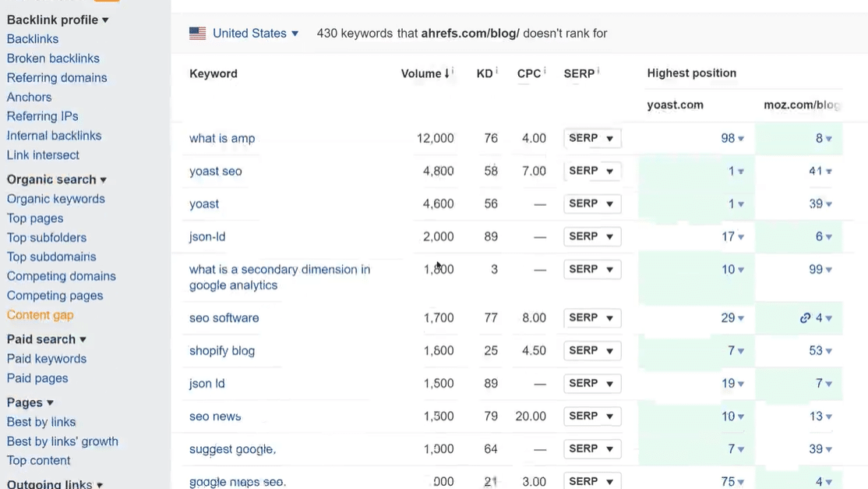Open the shopify blog keyword link
The width and height of the screenshot is (868, 489).
[221, 350]
